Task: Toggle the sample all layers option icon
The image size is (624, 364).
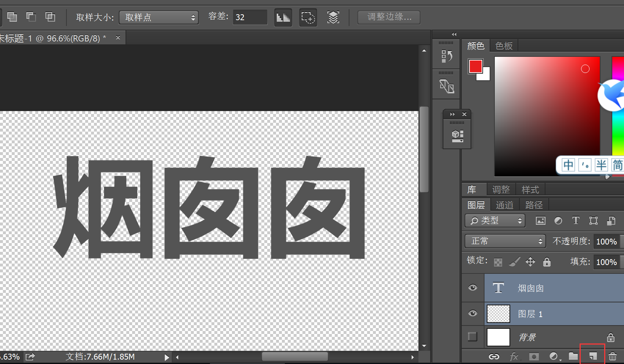Action: (333, 17)
